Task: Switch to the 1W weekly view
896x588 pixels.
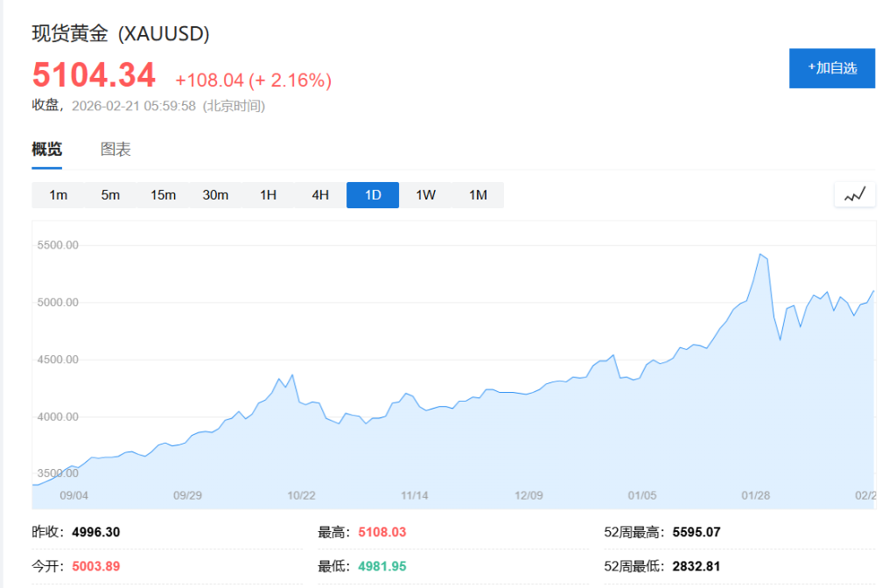Action: 425,194
